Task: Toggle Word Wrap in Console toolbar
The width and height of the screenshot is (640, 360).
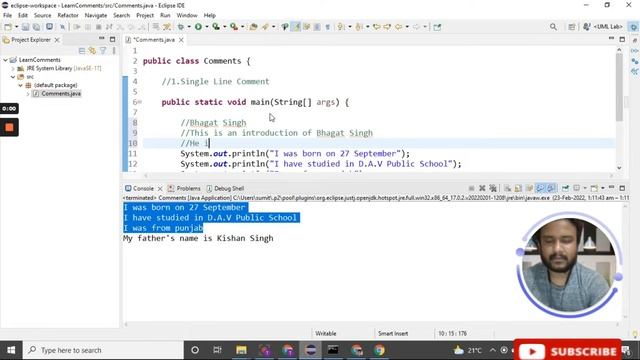Action: pos(529,188)
